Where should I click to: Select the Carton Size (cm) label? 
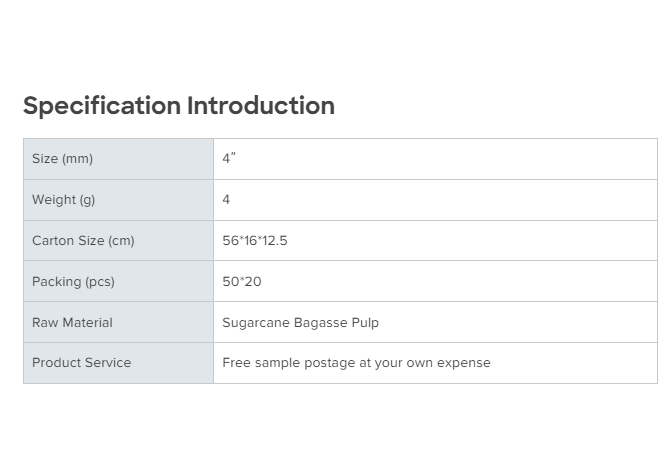point(83,241)
